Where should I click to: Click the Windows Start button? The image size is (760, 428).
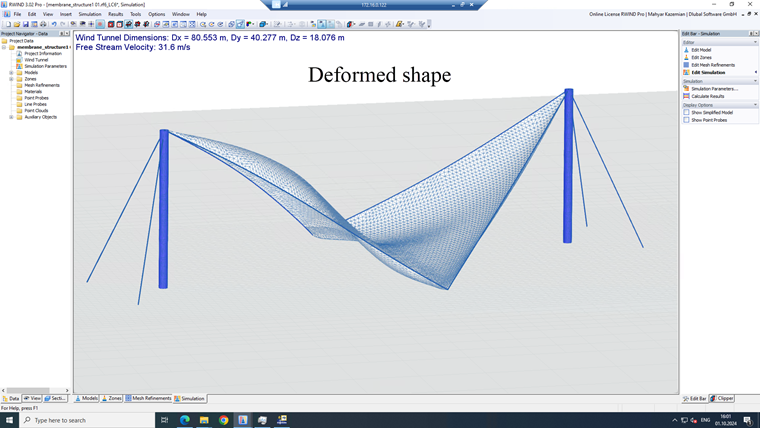click(x=9, y=420)
